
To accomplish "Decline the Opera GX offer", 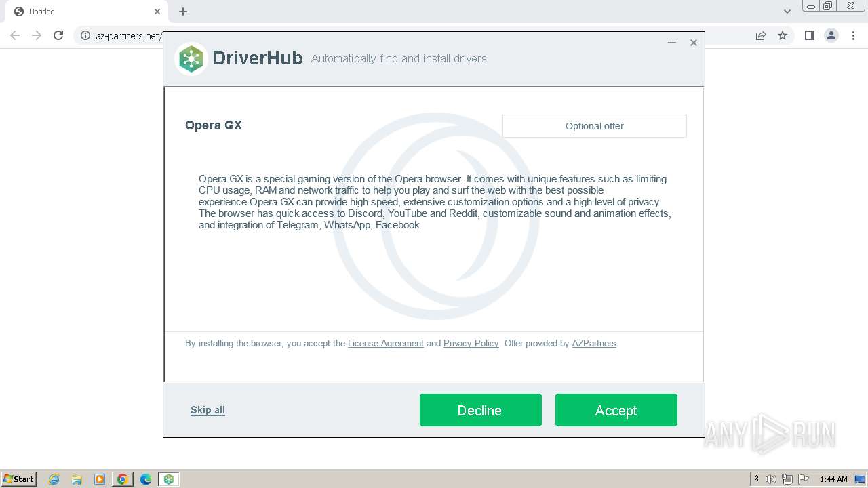I will [x=480, y=410].
